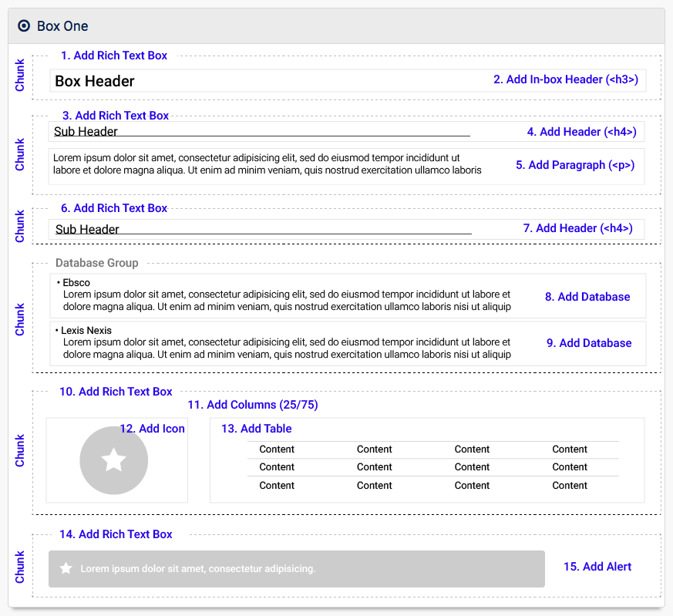
Task: Click "9. Add Database" label
Action: click(x=589, y=343)
